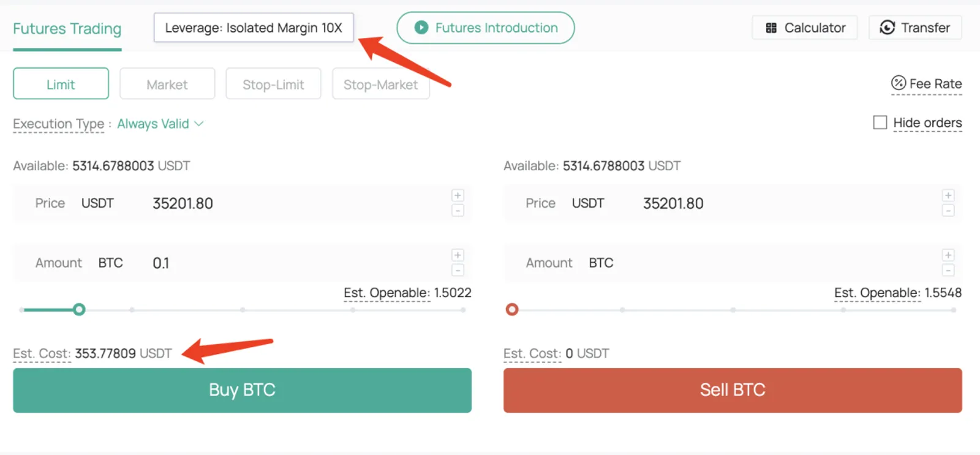This screenshot has width=980, height=455.
Task: Decrease buy-side BTC amount with minus stepper
Action: click(458, 270)
